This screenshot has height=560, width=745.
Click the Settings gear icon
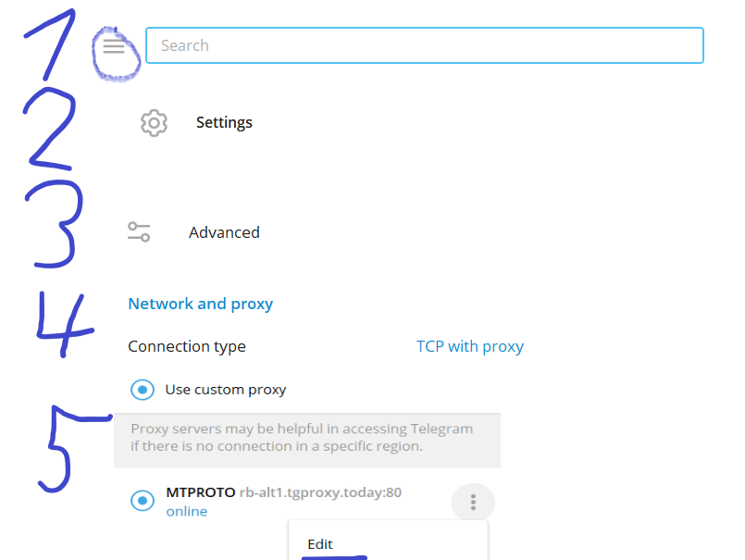click(154, 123)
